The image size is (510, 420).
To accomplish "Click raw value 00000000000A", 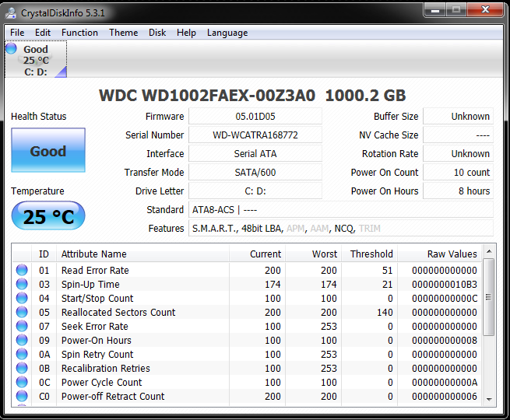I will point(445,383).
